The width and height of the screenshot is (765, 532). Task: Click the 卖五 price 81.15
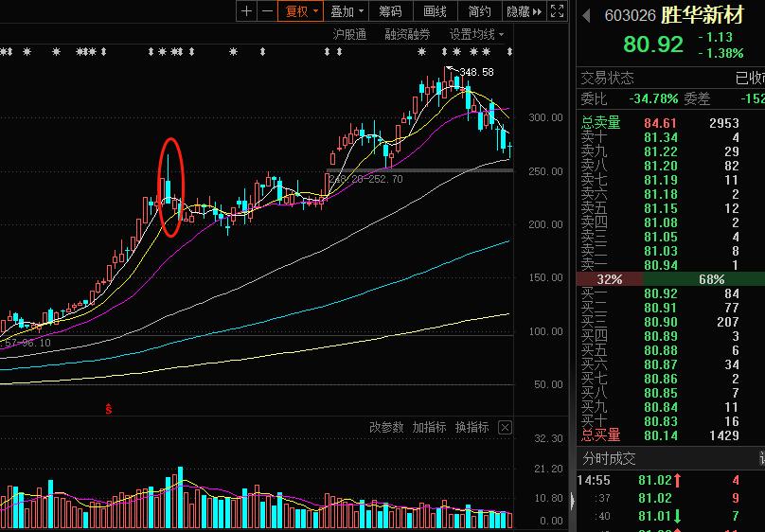pyautogui.click(x=661, y=208)
